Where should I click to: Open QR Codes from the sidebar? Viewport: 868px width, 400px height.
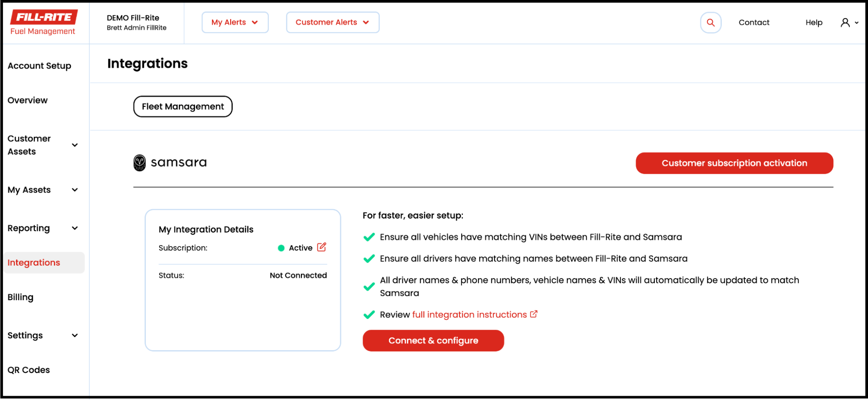click(x=29, y=370)
